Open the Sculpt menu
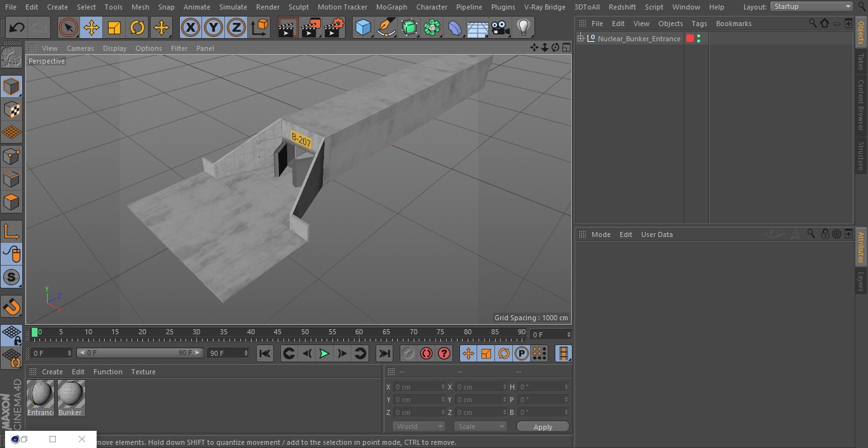Viewport: 868px width, 448px height. [x=298, y=6]
